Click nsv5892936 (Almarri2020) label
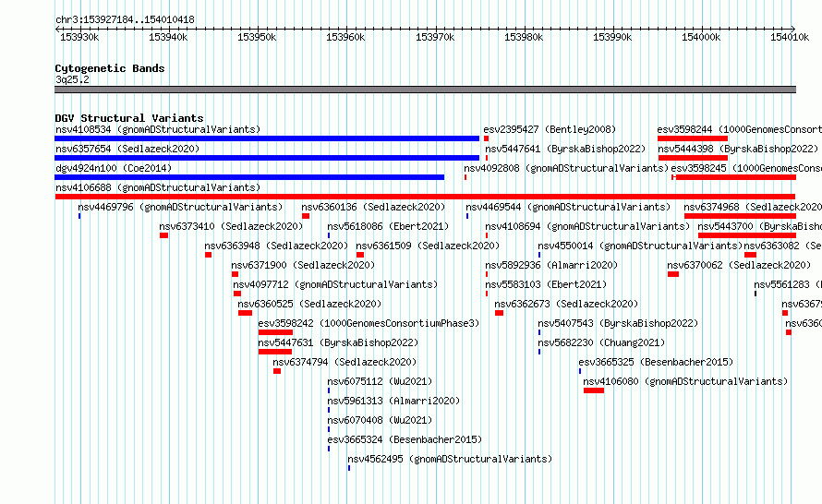This screenshot has width=822, height=504. [x=551, y=265]
